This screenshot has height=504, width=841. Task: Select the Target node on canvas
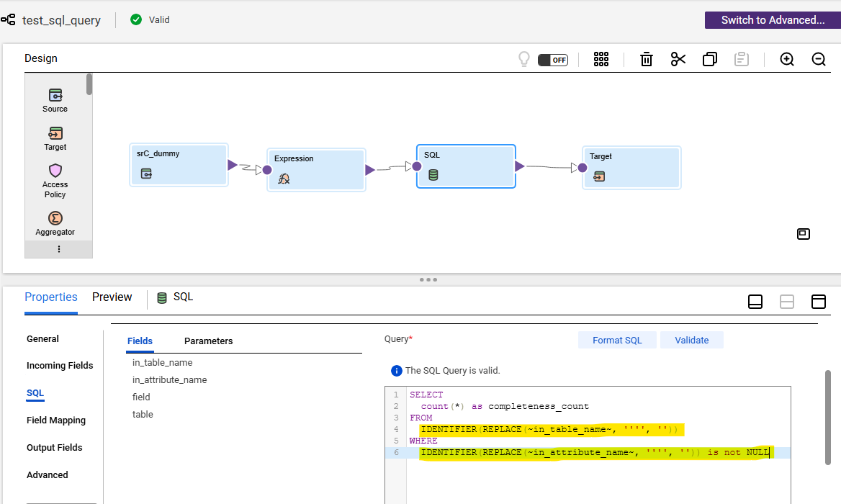(x=631, y=168)
